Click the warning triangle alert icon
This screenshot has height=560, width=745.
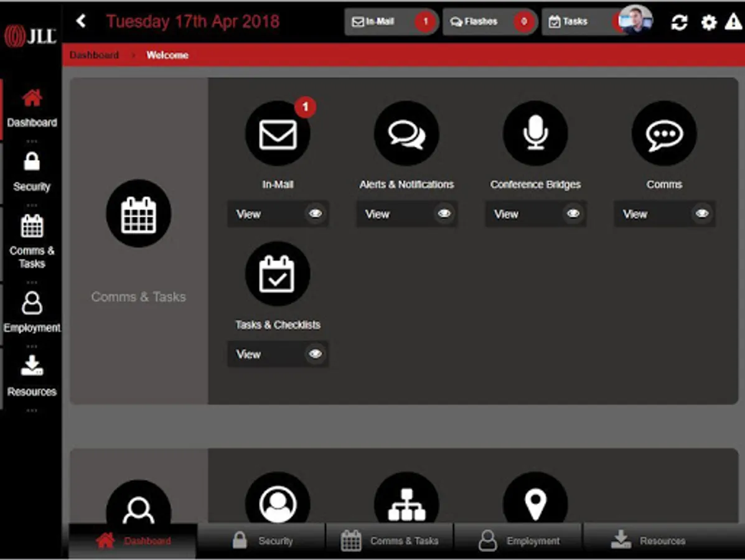click(734, 22)
